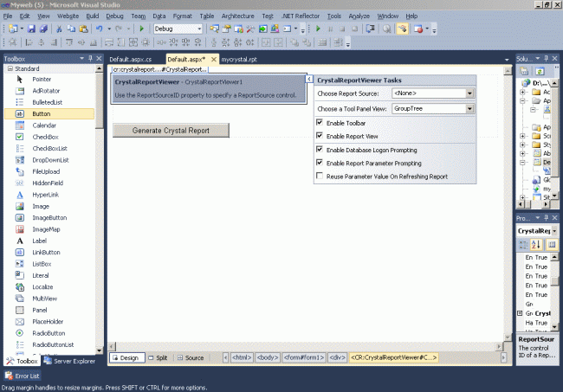This screenshot has height=392, width=563.
Task: Open the .NET Reflector menu
Action: (x=301, y=16)
